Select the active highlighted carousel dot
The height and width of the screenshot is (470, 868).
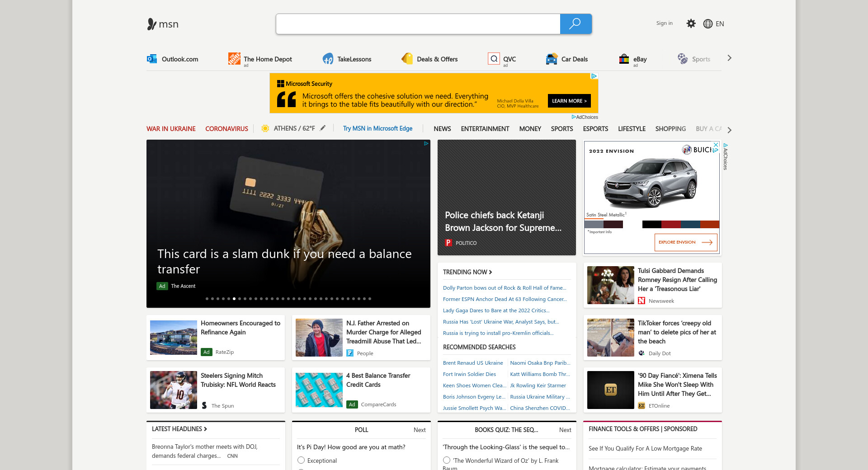[x=234, y=299]
